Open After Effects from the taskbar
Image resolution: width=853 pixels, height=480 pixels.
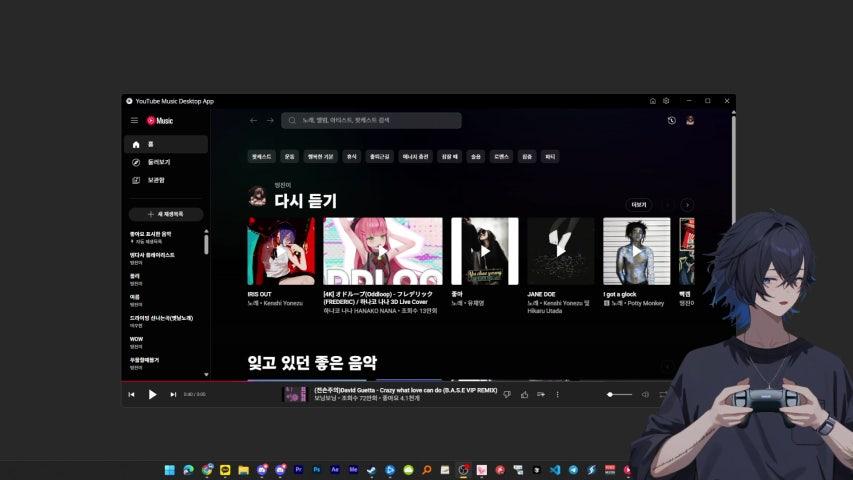click(x=335, y=470)
